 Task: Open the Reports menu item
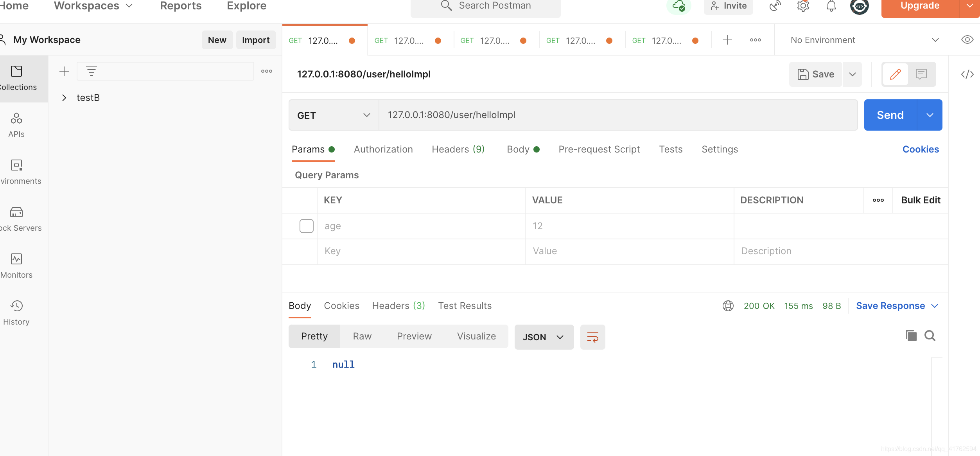tap(181, 5)
